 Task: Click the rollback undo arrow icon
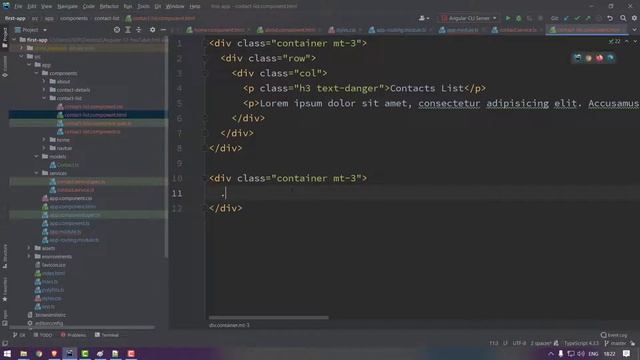610,18
